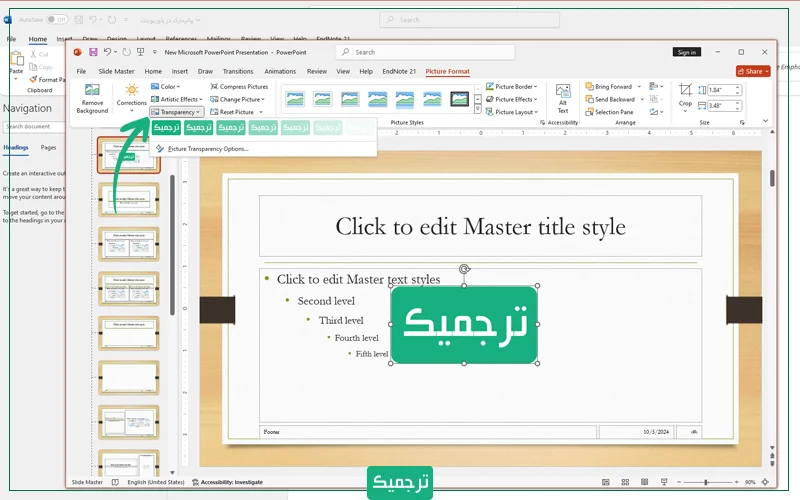Open Align objects menu icon

(656, 86)
